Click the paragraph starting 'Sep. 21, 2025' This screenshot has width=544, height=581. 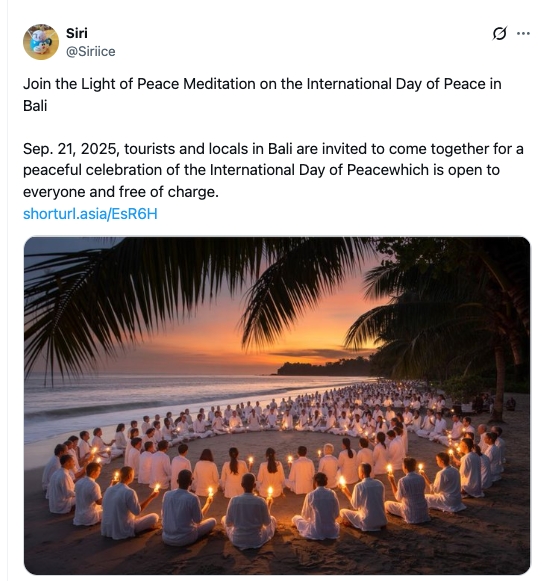[x=273, y=170]
